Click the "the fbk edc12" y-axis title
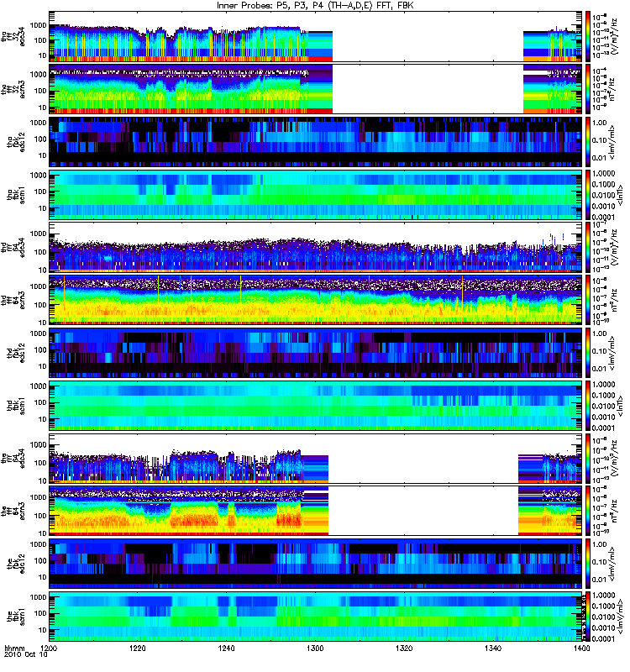This screenshot has width=630, height=672. point(16,564)
